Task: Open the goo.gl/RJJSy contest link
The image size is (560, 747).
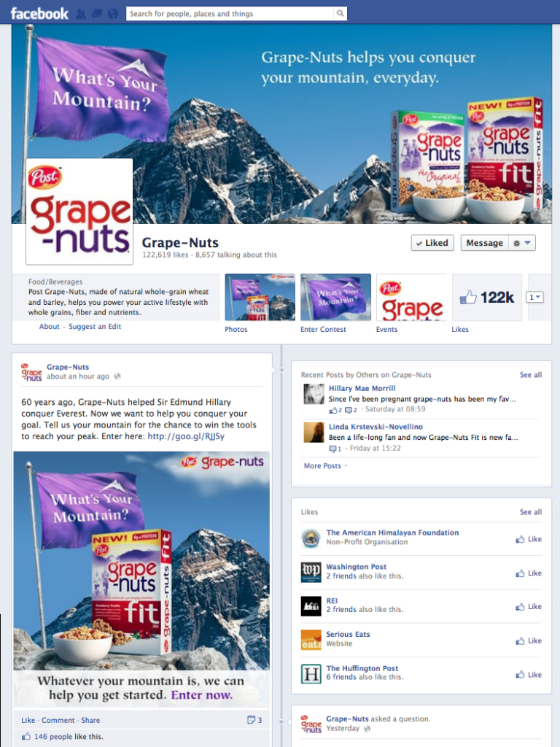Action: (186, 436)
